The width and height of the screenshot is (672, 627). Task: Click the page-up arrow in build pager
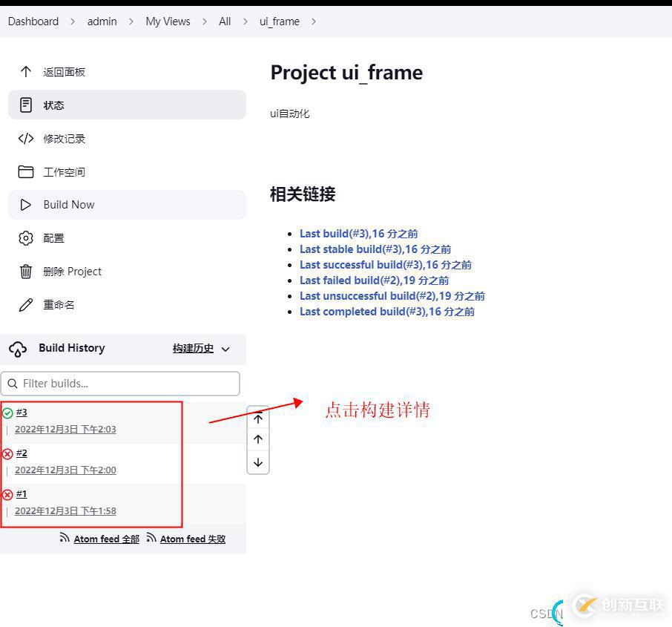click(x=258, y=439)
